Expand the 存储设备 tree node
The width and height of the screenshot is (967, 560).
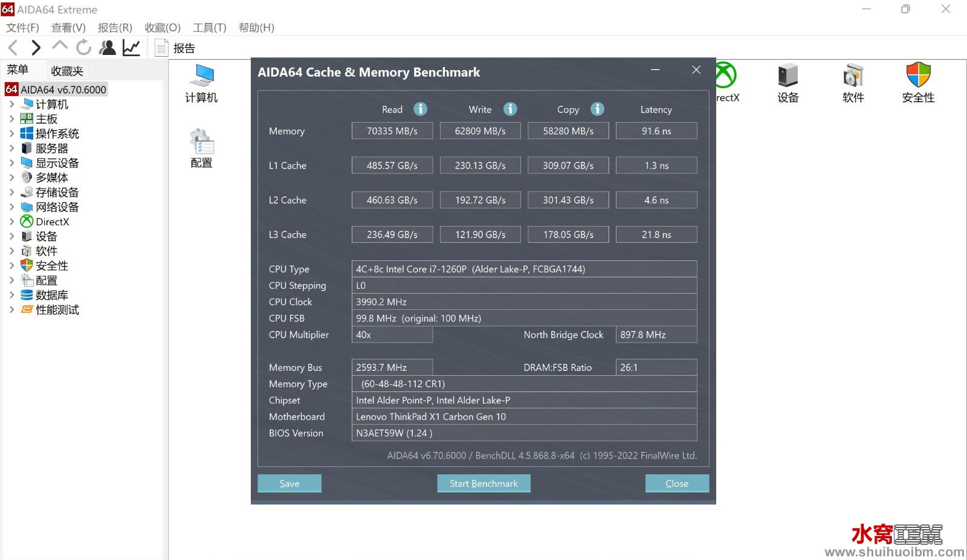pos(11,192)
